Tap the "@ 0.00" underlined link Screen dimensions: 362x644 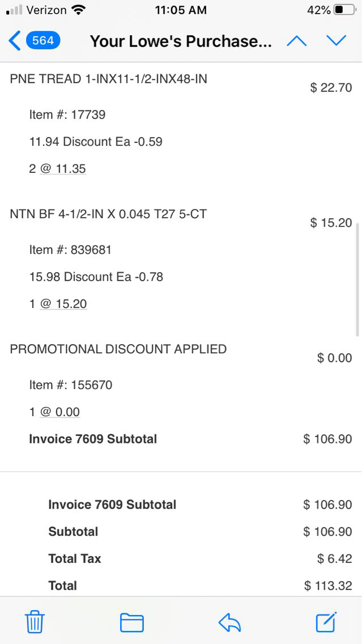(x=60, y=412)
